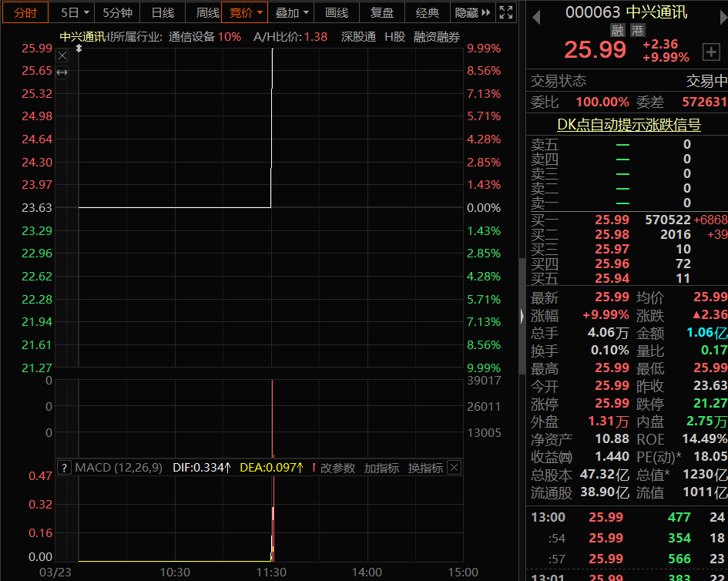
Task: Click the 跌停 value 21.27
Action: click(710, 403)
